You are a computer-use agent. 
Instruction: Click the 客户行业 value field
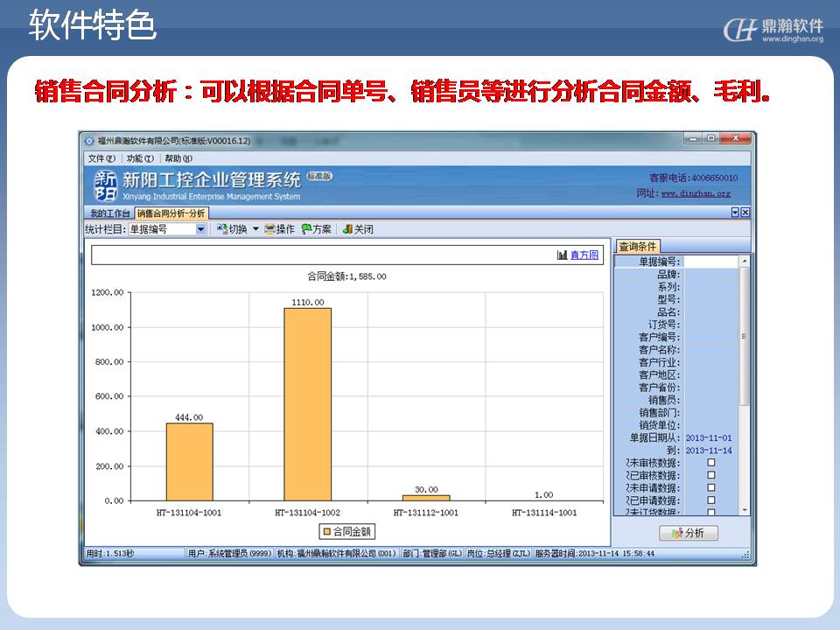[x=710, y=362]
